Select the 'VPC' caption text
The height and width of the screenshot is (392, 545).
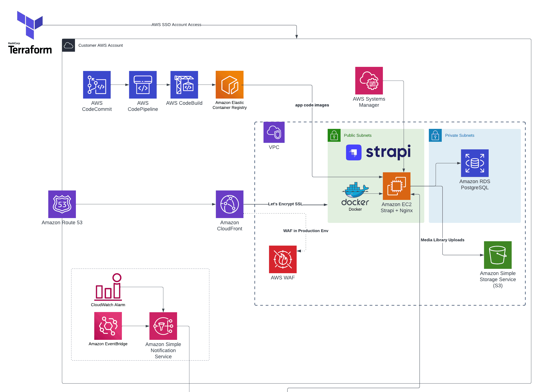274,147
